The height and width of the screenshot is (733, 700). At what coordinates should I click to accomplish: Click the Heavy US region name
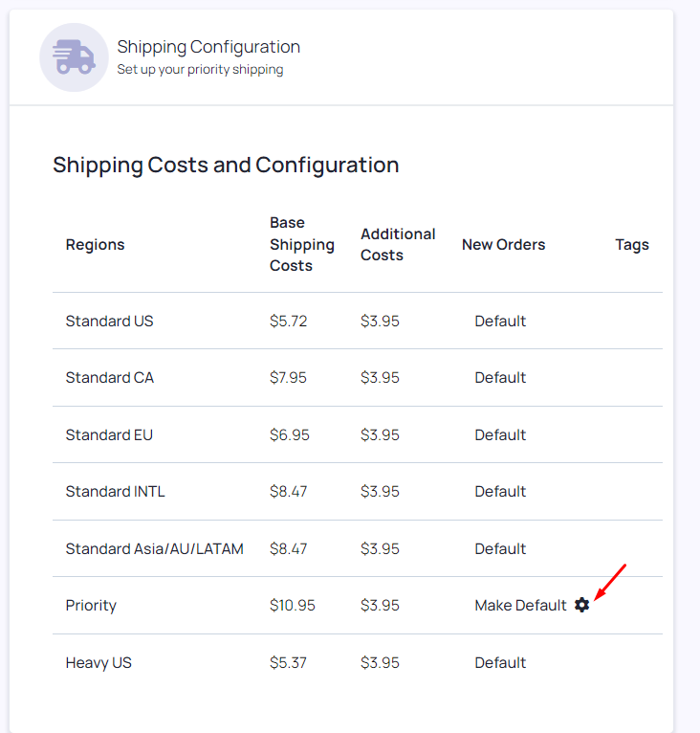[98, 663]
